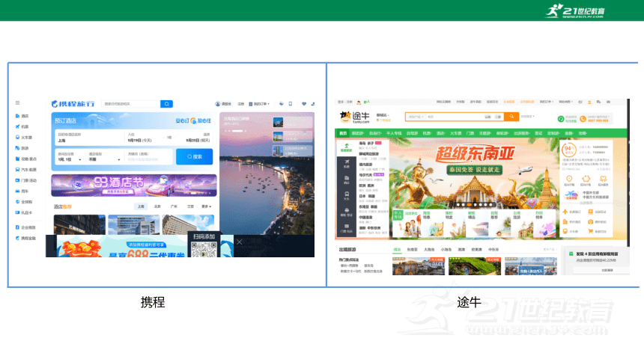This screenshot has height=362, width=644.
Task: Select 火车票 in Ctrip sidebar
Action: click(24, 138)
